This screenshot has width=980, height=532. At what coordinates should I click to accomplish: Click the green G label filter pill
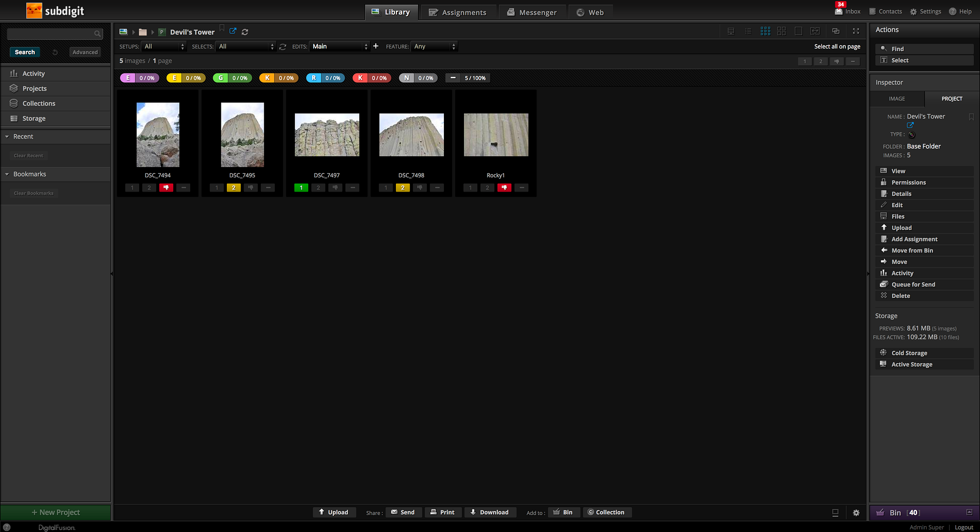point(232,78)
